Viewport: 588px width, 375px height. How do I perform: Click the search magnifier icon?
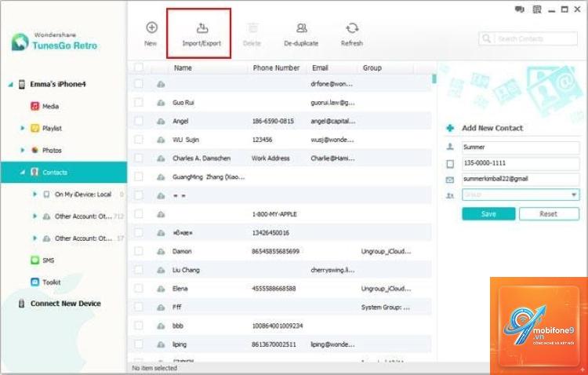tap(486, 38)
